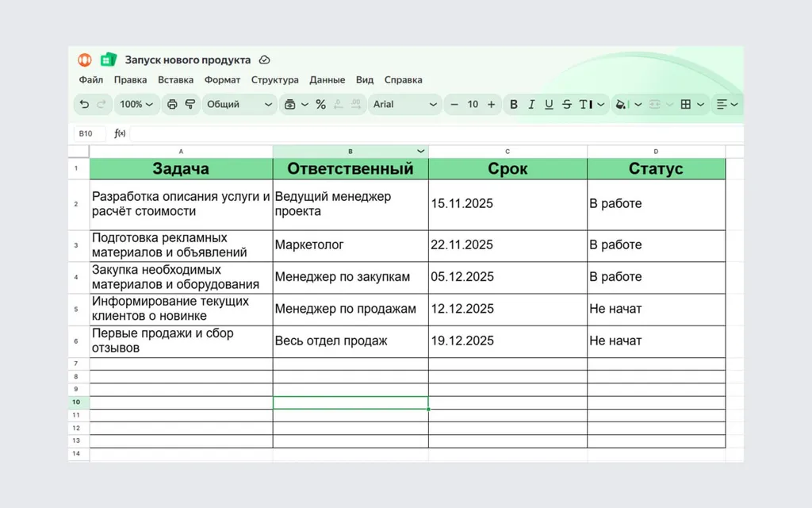Select the Ответственный header cell
The width and height of the screenshot is (812, 508).
pos(350,168)
